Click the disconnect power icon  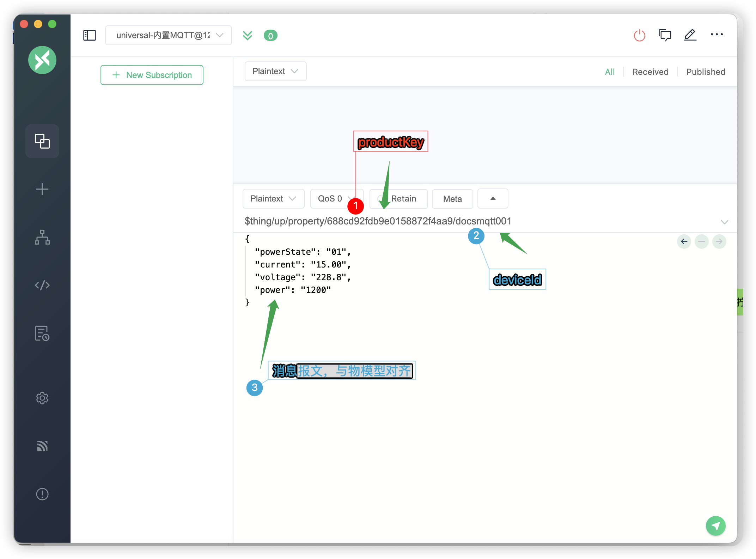click(639, 35)
